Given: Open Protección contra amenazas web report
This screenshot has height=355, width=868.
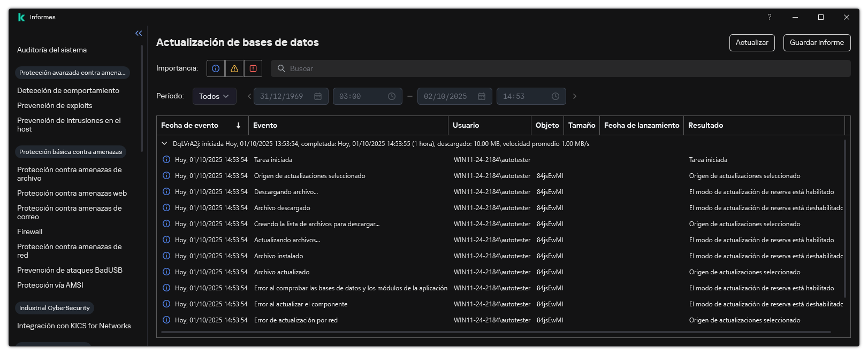Looking at the screenshot, I should point(72,193).
